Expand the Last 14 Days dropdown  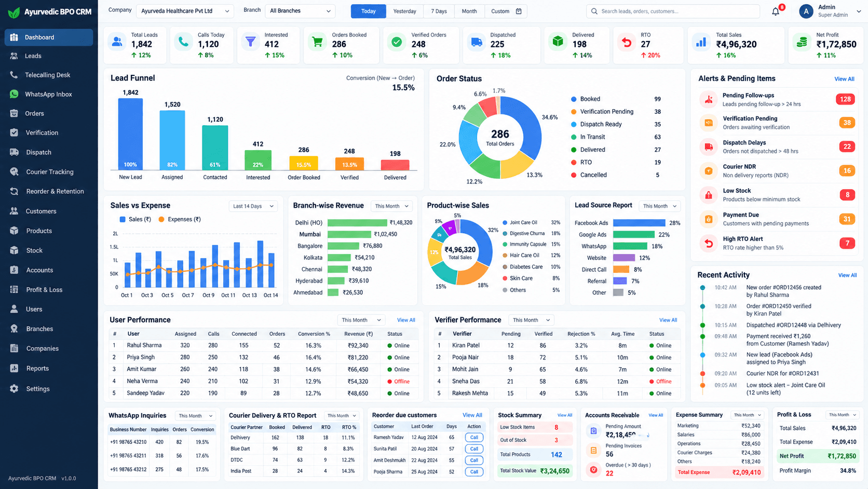click(253, 206)
